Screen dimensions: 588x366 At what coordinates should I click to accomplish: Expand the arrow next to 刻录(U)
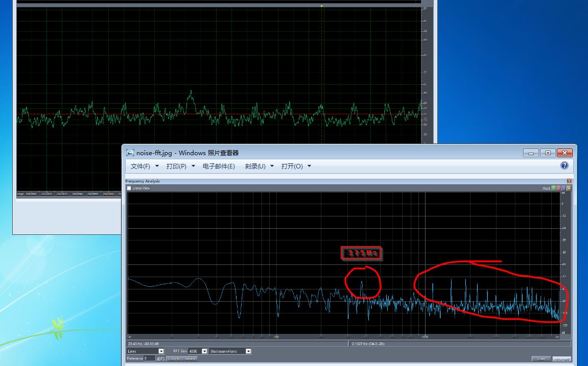pyautogui.click(x=272, y=166)
